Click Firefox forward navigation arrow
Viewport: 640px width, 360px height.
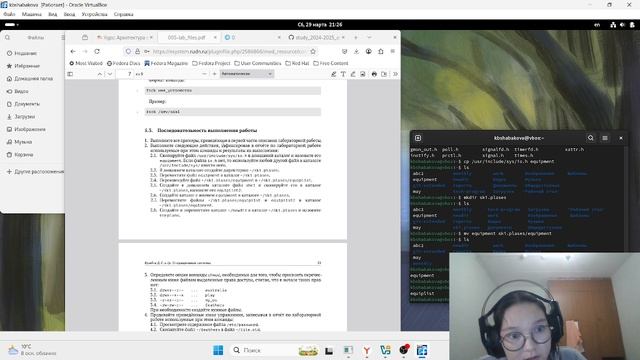coord(85,51)
